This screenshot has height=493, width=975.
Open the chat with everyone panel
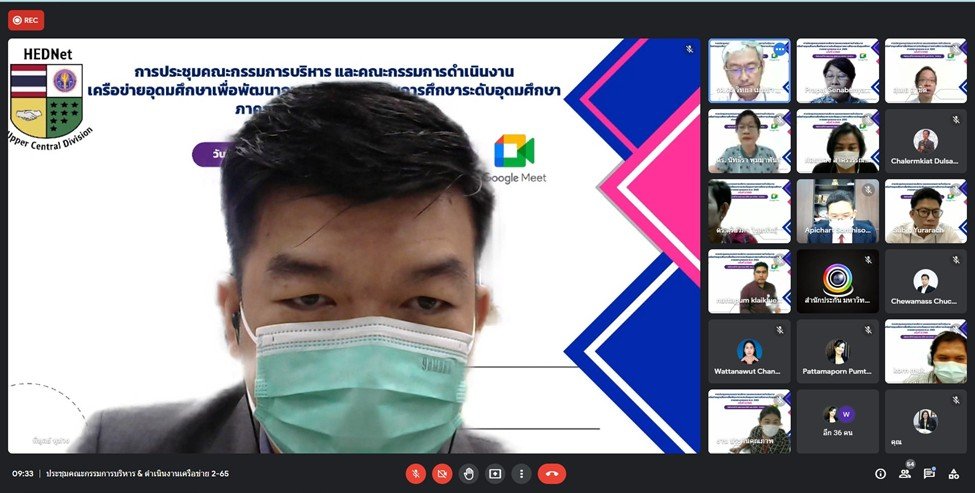[929, 473]
